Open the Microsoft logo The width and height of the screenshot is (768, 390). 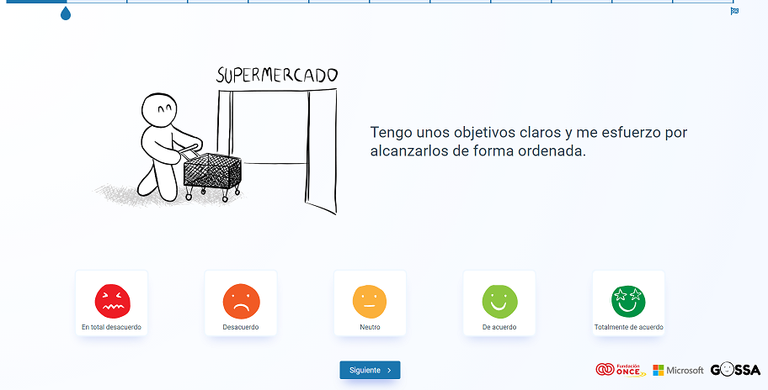[678, 370]
